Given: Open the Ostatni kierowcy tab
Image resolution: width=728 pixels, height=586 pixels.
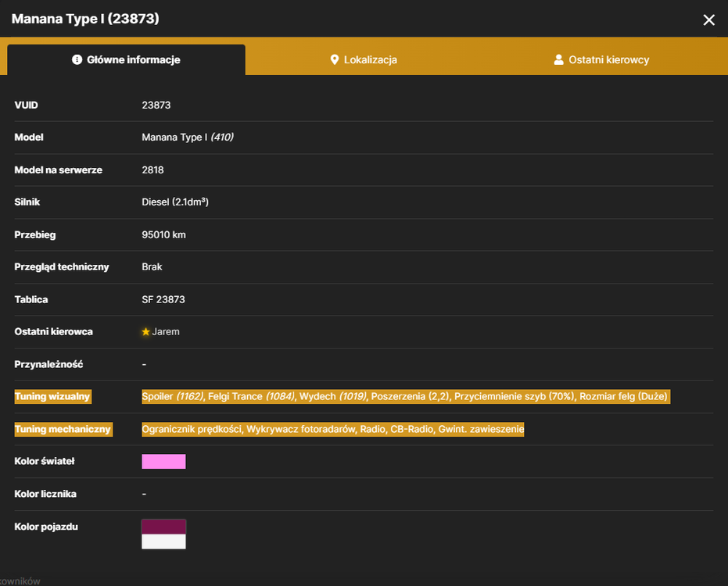Looking at the screenshot, I should point(601,60).
